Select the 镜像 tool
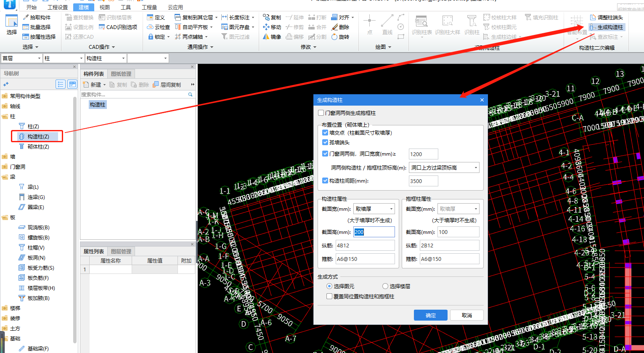The image size is (644, 353). 272,37
